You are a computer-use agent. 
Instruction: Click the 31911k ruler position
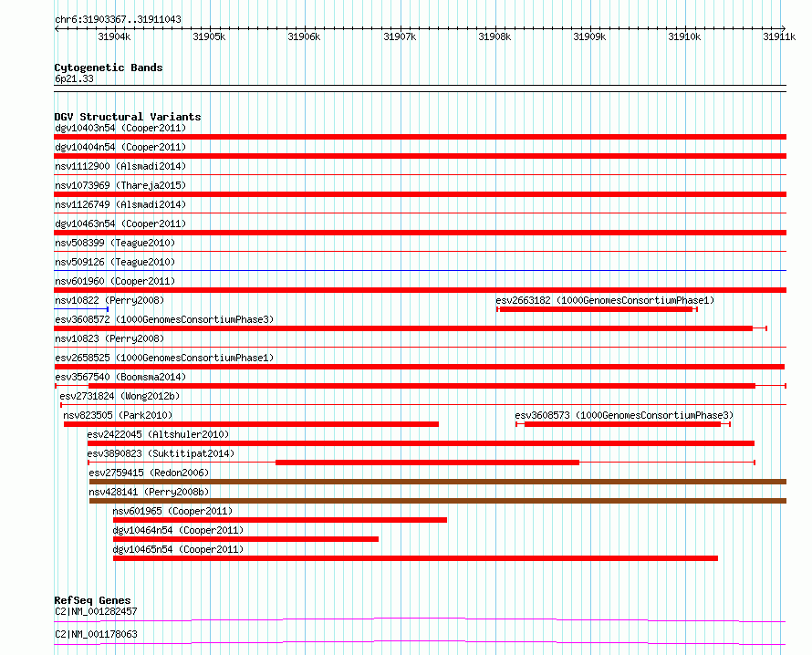[x=779, y=36]
